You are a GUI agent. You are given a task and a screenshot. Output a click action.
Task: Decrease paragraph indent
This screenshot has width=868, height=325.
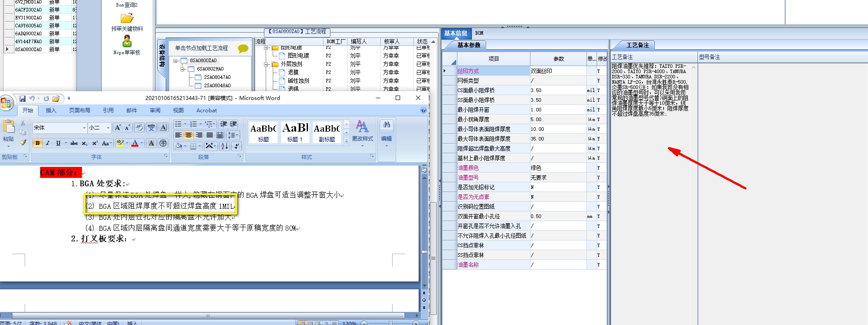(x=224, y=124)
